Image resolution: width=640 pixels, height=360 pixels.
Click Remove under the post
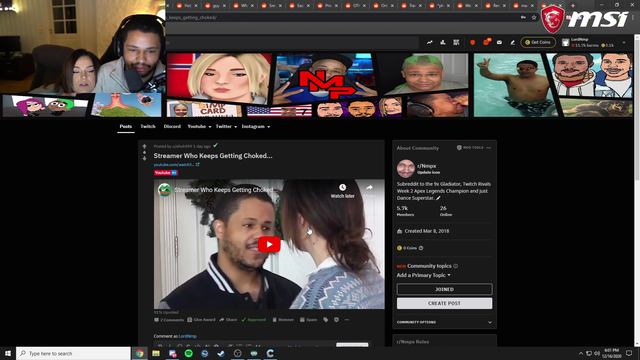(283, 320)
